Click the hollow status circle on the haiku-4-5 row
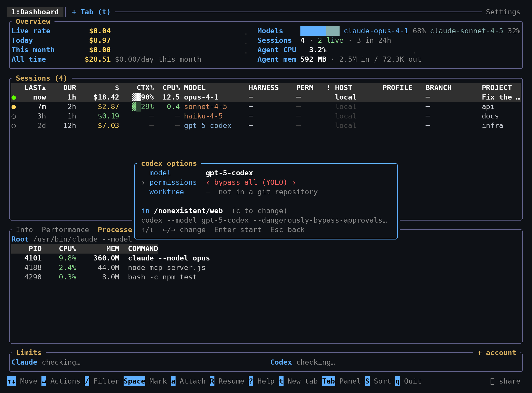This screenshot has height=393, width=532. pos(14,116)
